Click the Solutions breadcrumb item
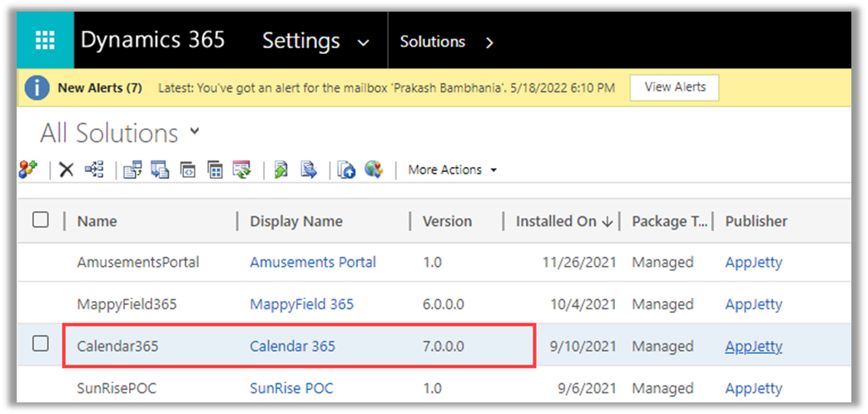The image size is (868, 414). click(x=432, y=42)
